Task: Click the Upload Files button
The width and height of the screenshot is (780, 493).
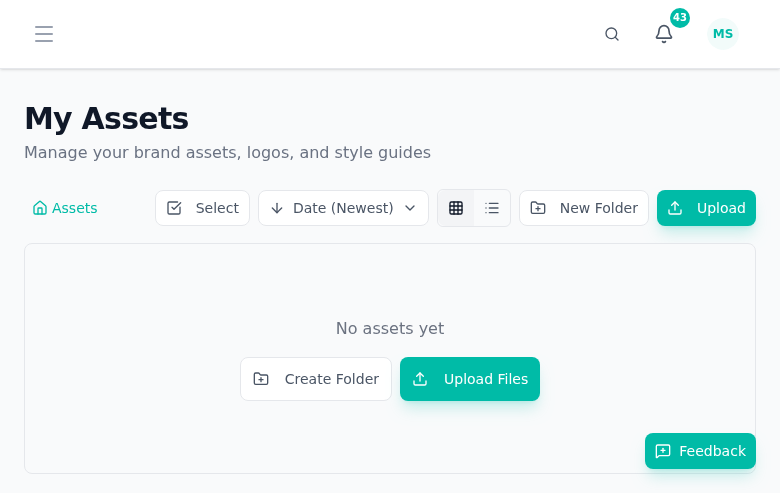Action: point(470,379)
